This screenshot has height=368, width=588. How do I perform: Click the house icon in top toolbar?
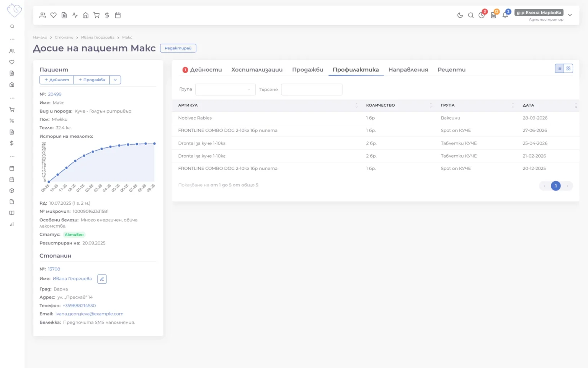pos(86,15)
